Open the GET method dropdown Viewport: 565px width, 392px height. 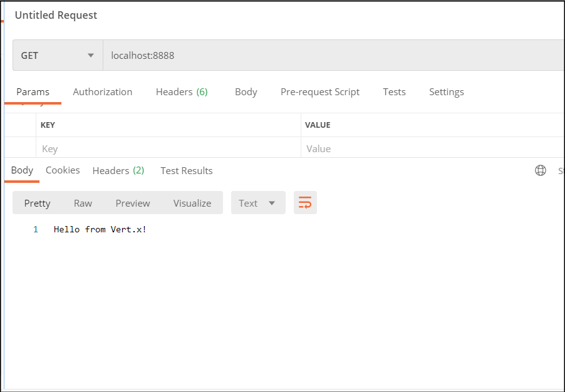click(58, 55)
